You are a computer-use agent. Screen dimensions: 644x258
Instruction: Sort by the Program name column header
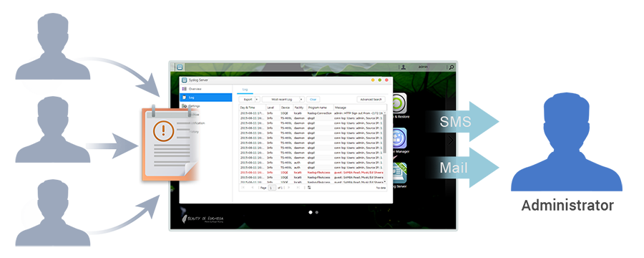320,107
